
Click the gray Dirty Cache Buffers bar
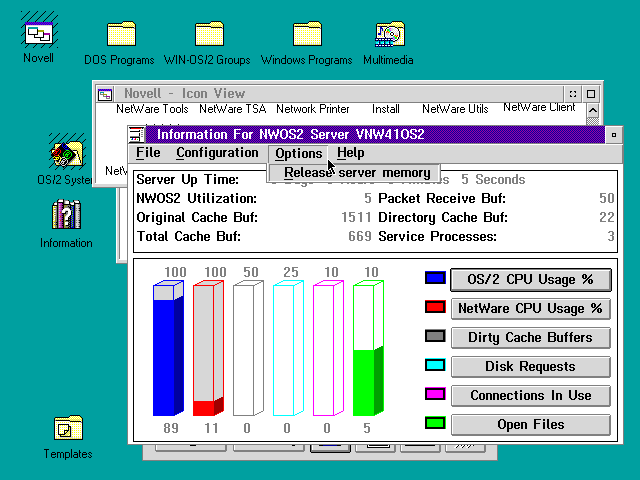pos(248,348)
